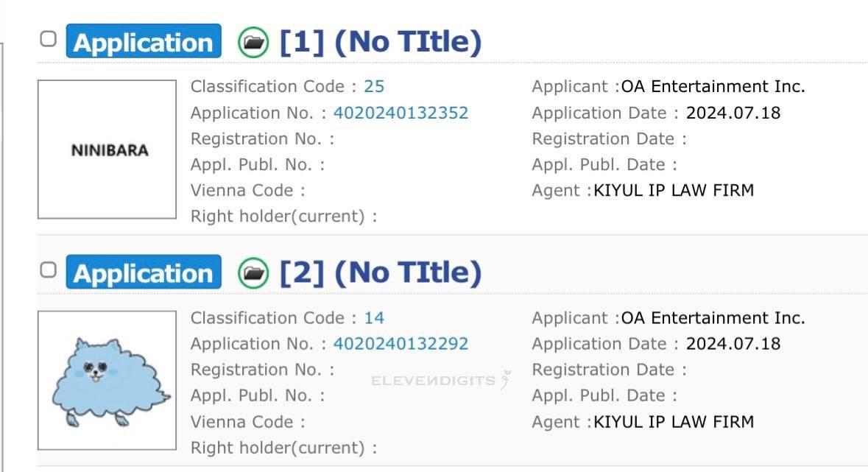Check the checkbox for result [1]
Image resolution: width=868 pixels, height=472 pixels.
[48, 39]
